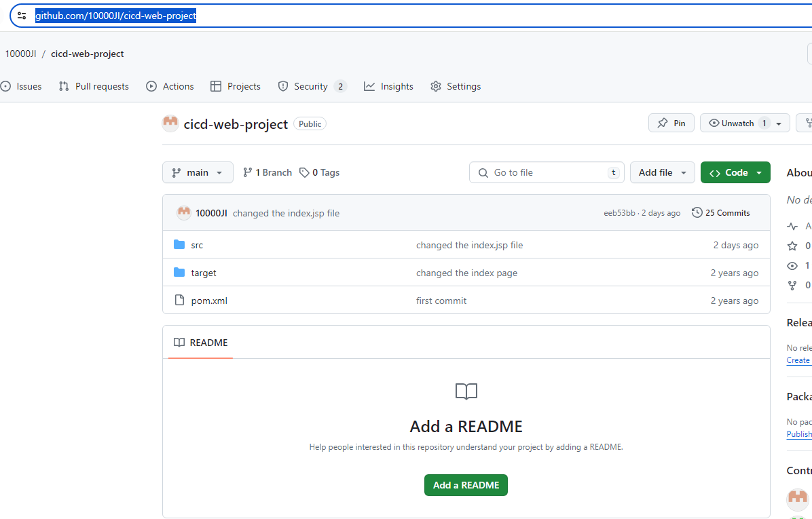Click the commit author avatar in commit header
The width and height of the screenshot is (812, 519).
[184, 212]
